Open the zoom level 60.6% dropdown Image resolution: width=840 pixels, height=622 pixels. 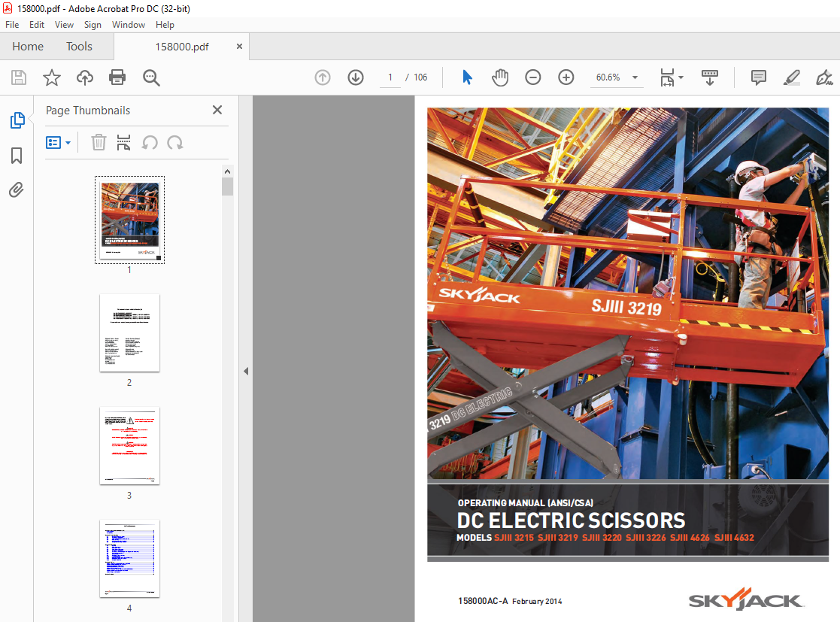(x=635, y=77)
